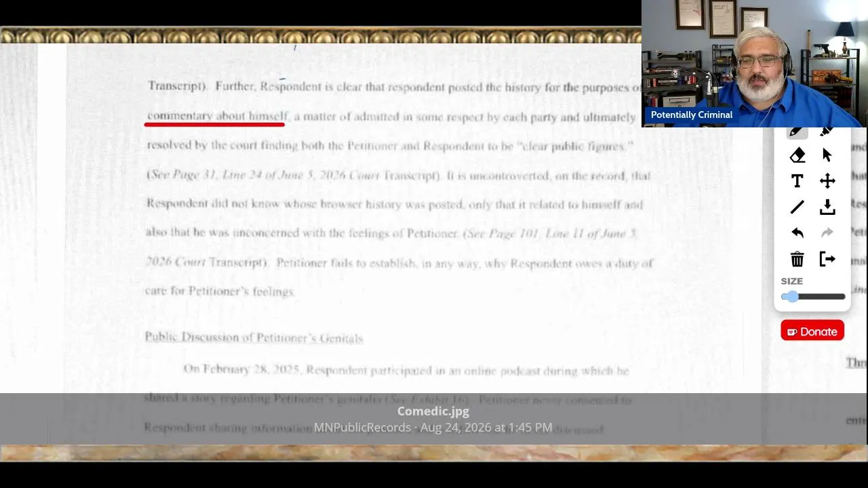Click the brush size slider
868x488 pixels.
[x=813, y=297]
